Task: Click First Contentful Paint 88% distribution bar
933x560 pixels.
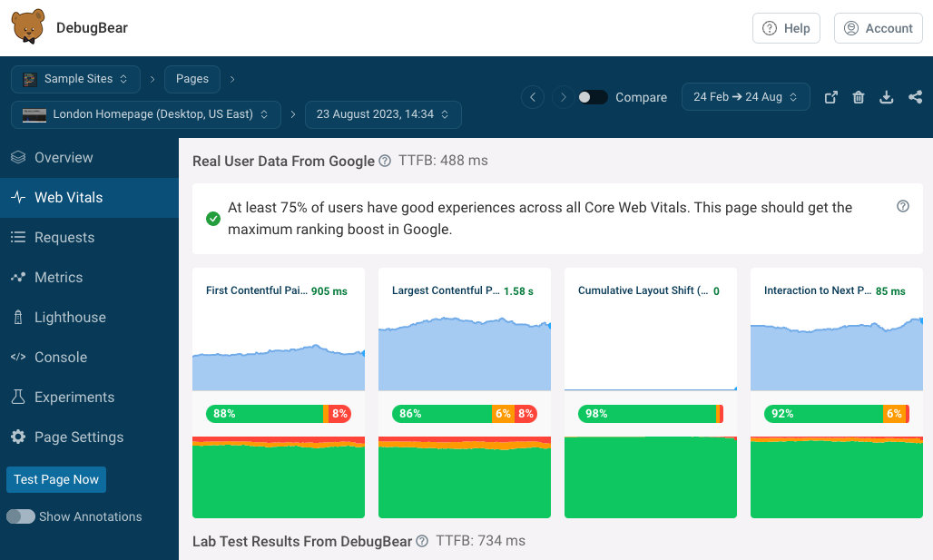Action: [279, 414]
